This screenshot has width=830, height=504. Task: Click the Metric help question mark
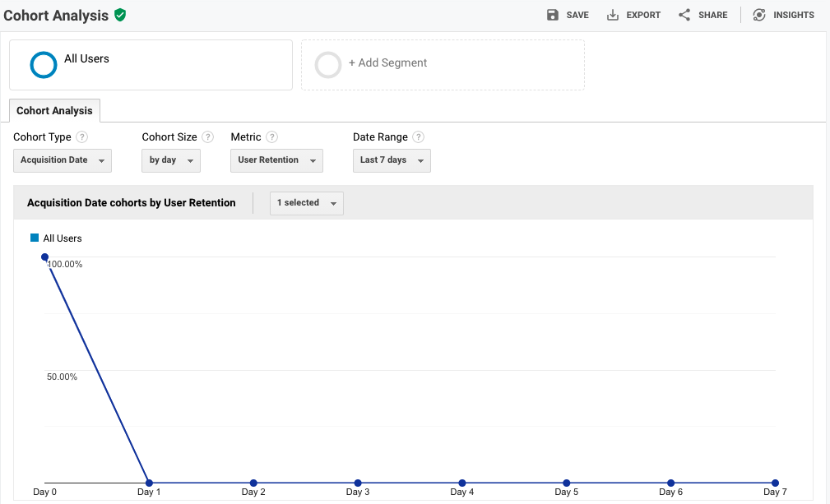[x=273, y=136]
